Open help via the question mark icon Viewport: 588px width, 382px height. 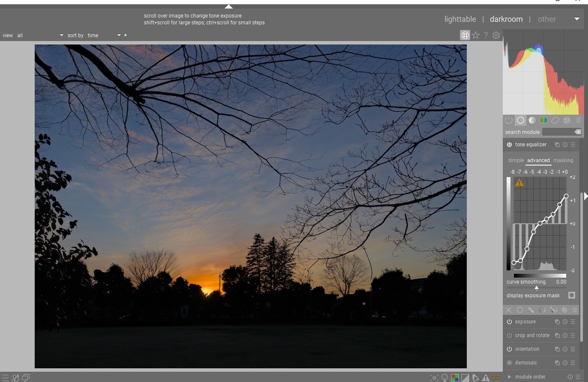(x=486, y=35)
